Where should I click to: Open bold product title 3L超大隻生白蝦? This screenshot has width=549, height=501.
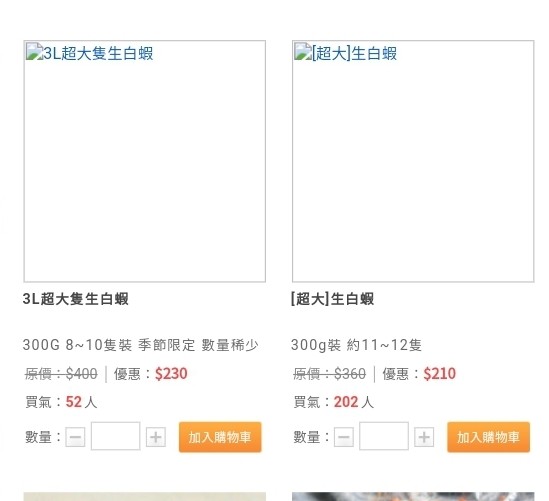coord(76,299)
